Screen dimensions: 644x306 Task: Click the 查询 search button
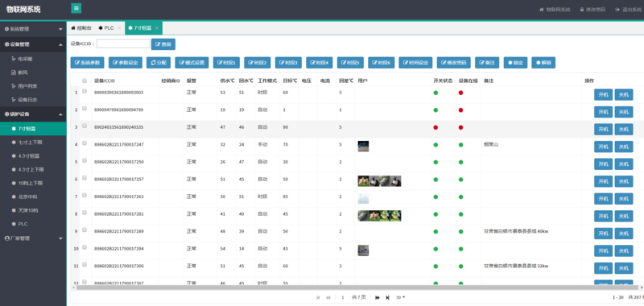[x=163, y=44]
